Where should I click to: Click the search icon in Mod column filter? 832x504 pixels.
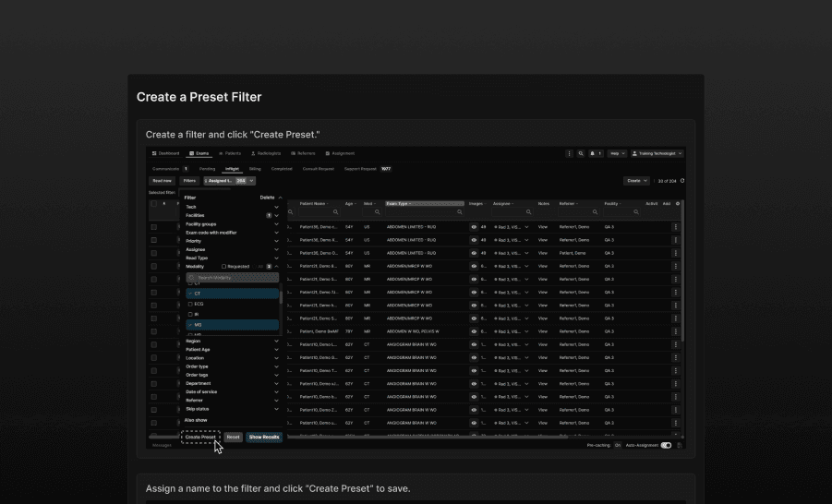click(x=378, y=212)
